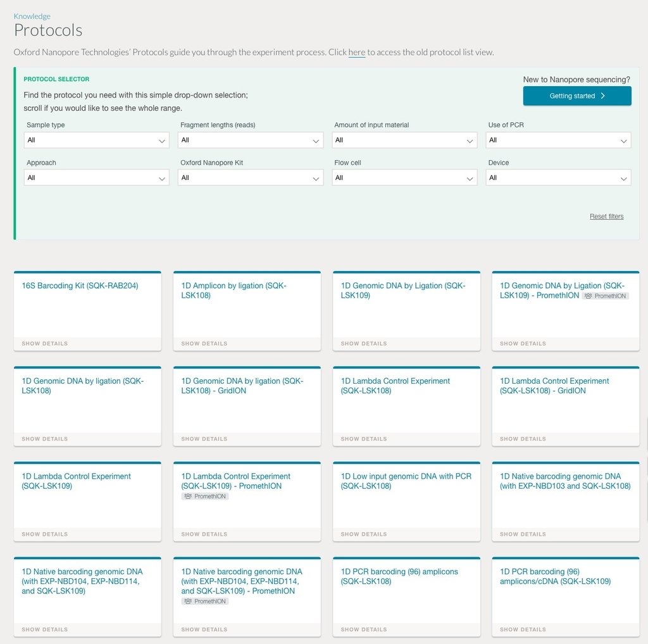This screenshot has width=648, height=644.
Task: Open the Fragment lengths (reads) dropdown
Action: click(251, 140)
